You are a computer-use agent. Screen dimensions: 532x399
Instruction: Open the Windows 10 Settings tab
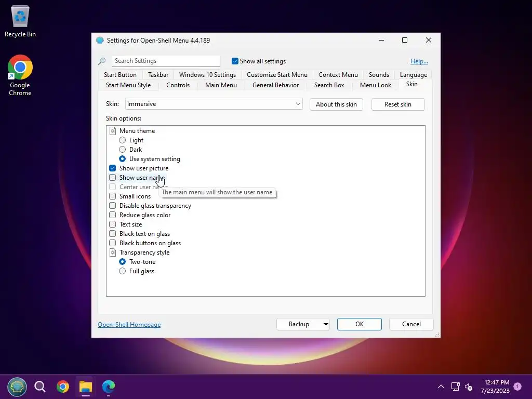point(207,75)
